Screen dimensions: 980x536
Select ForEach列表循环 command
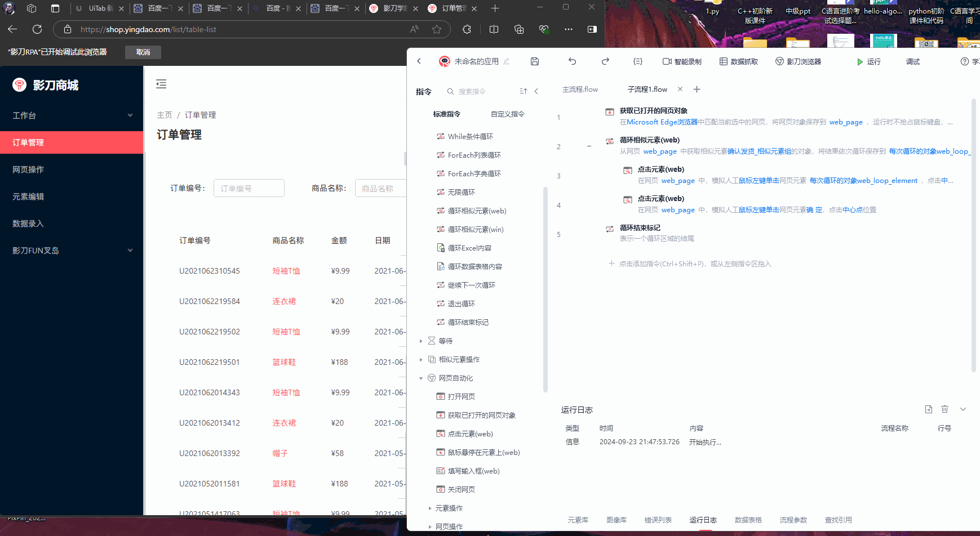(x=469, y=155)
